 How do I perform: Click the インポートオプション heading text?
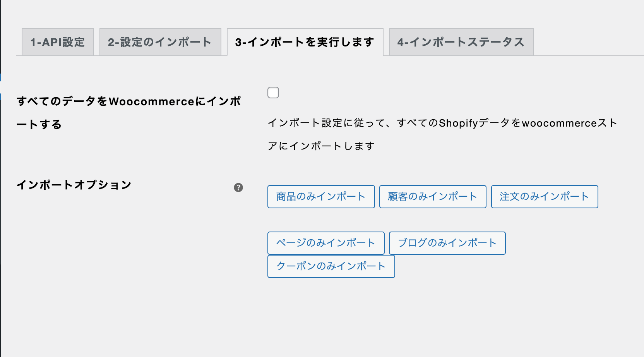[74, 185]
